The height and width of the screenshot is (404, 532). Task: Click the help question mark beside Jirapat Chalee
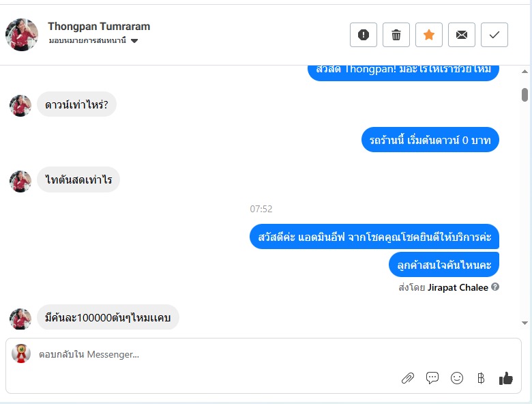pyautogui.click(x=495, y=287)
